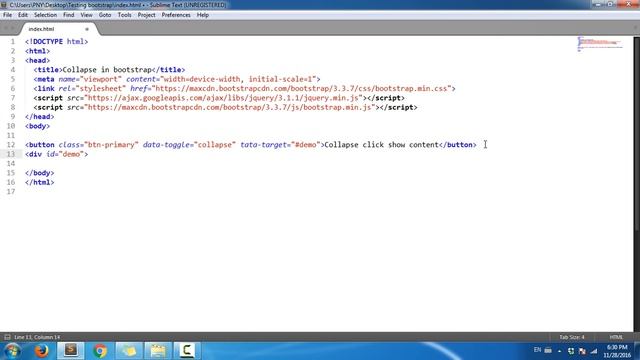This screenshot has width=640, height=360.
Task: Click the vertical scrollbar of the editor
Action: pyautogui.click(x=636, y=135)
